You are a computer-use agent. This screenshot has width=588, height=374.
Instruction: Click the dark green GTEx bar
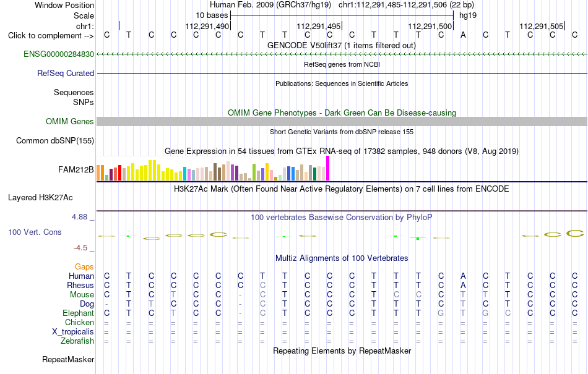coord(314,174)
